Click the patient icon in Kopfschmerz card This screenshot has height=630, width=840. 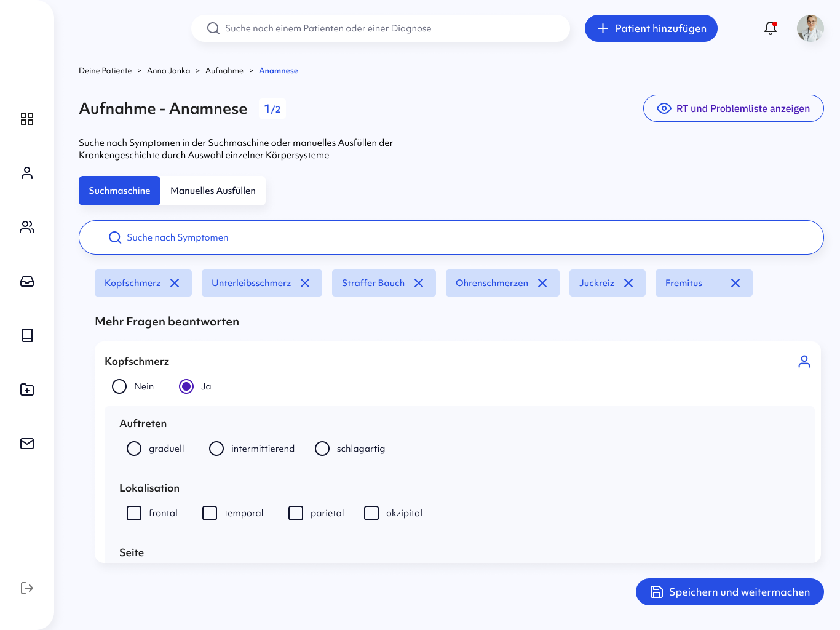[804, 362]
